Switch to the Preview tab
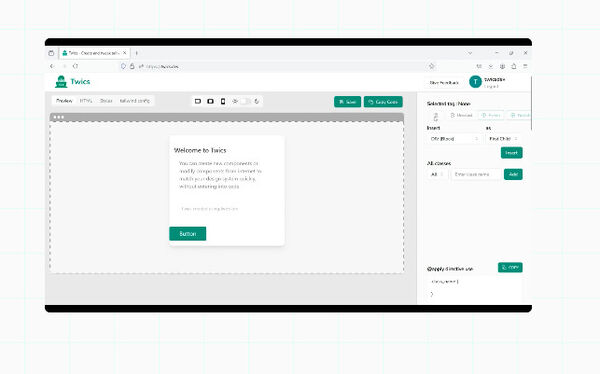 pyautogui.click(x=64, y=101)
